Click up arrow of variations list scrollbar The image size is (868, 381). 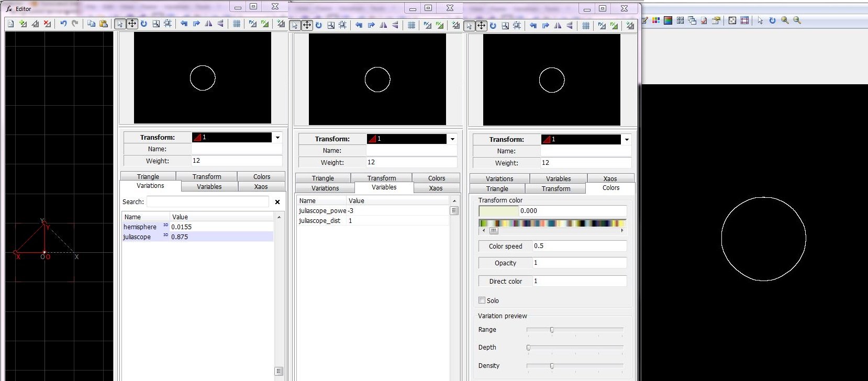[279, 217]
